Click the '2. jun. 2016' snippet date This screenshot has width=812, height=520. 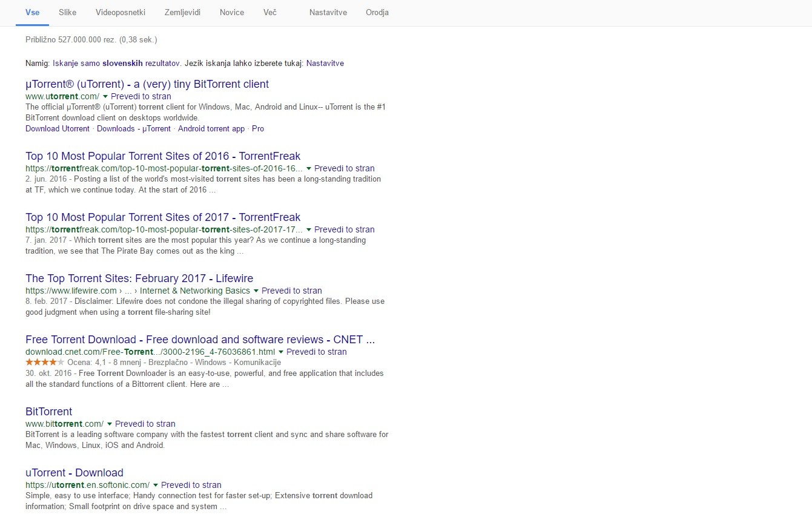point(47,179)
